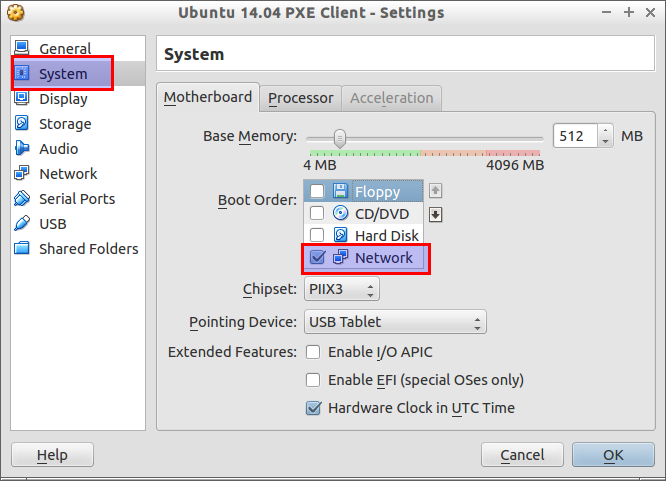
Task: Click the Base Memory slider handle
Action: tap(339, 138)
